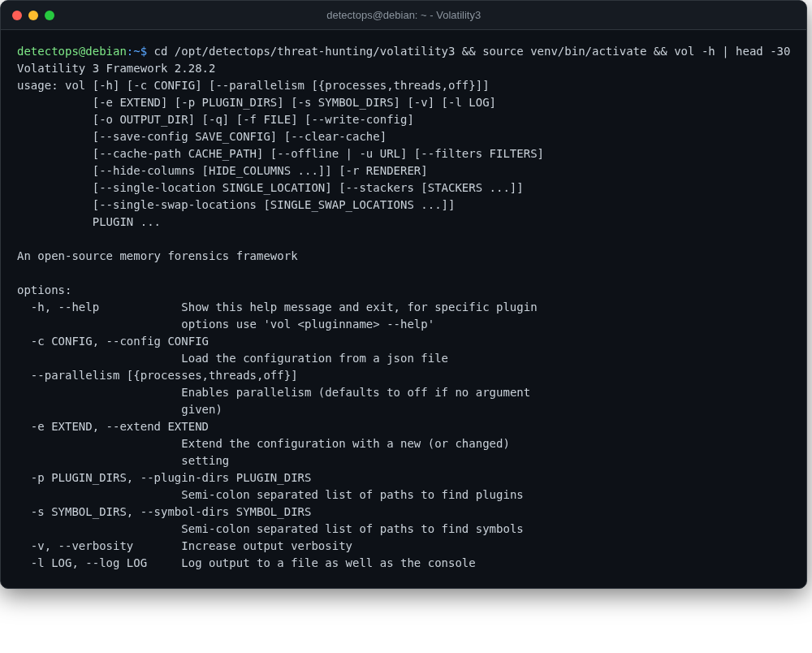This screenshot has width=812, height=653.
Task: Click 'Log output to a file as well' description
Action: 328,564
